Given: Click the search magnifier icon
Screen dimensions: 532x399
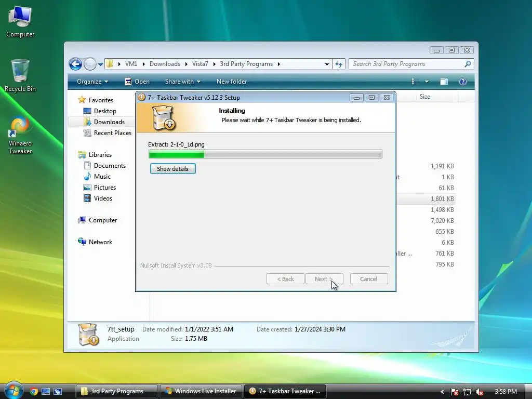Looking at the screenshot, I should [468, 64].
